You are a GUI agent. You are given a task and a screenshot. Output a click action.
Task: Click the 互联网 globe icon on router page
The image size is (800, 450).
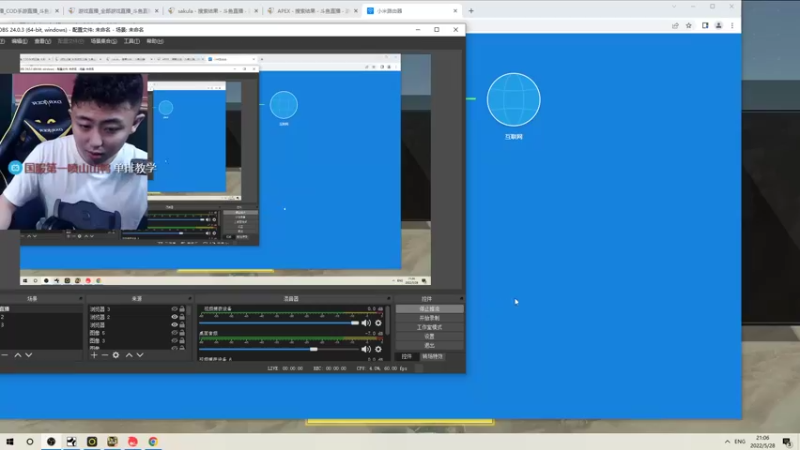click(x=513, y=100)
